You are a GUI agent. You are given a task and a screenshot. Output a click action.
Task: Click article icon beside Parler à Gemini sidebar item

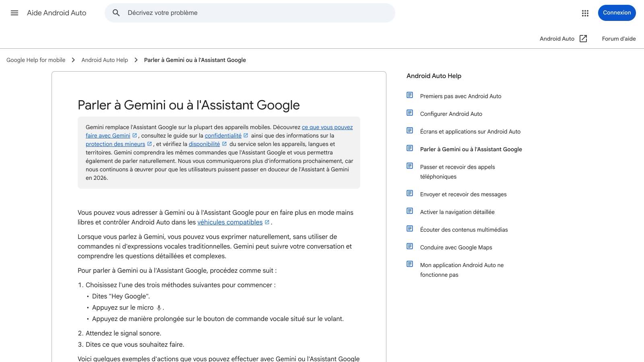(x=410, y=148)
